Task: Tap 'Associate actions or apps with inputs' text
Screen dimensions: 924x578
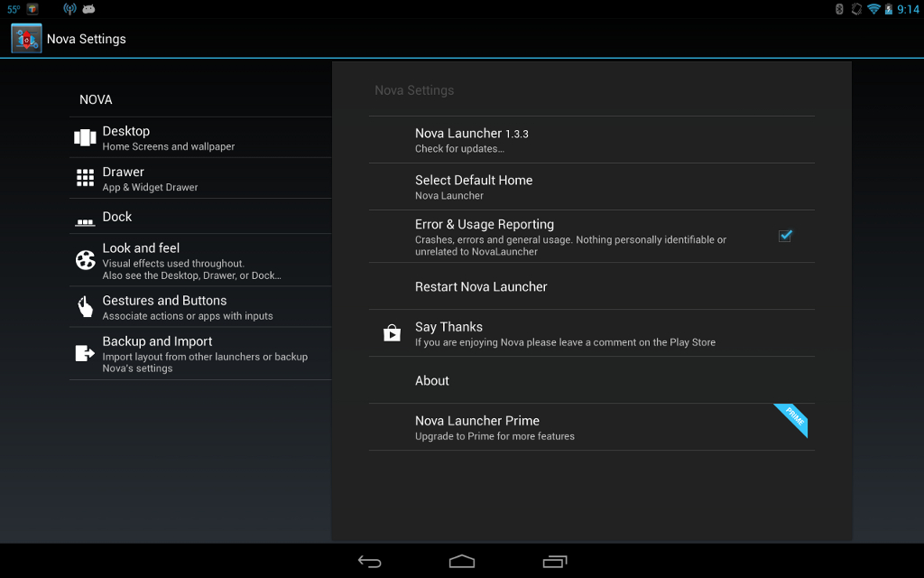Action: pos(188,315)
